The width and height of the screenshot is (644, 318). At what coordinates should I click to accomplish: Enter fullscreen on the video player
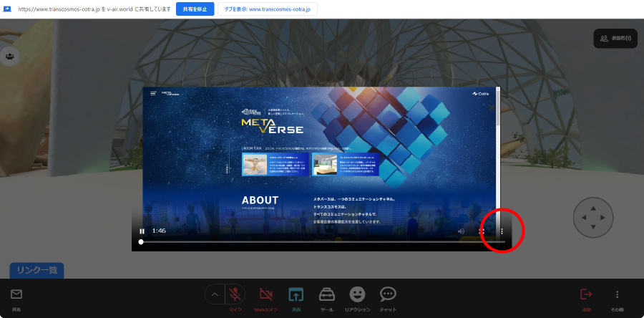coord(482,231)
